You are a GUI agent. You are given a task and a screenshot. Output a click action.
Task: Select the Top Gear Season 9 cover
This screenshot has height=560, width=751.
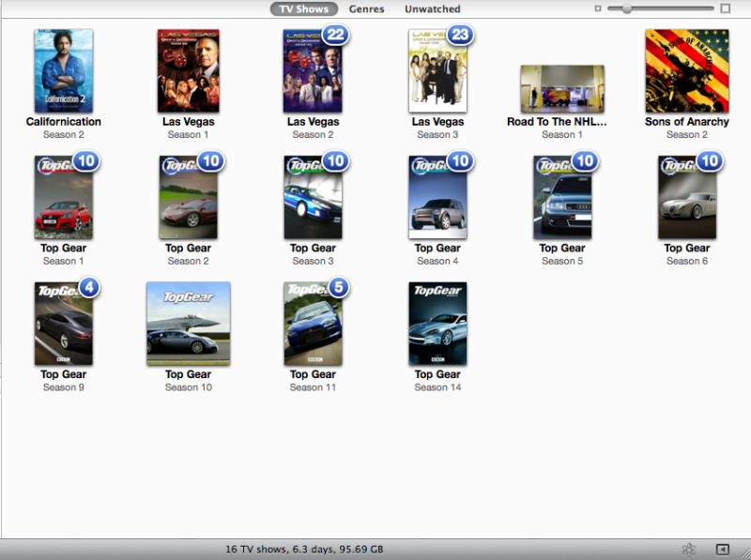[x=64, y=324]
